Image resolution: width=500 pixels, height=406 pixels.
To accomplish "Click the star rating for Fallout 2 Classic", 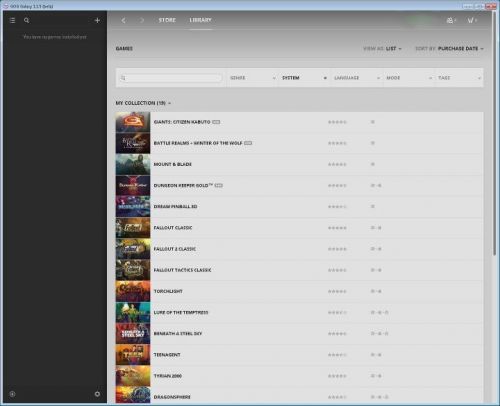I will (337, 249).
